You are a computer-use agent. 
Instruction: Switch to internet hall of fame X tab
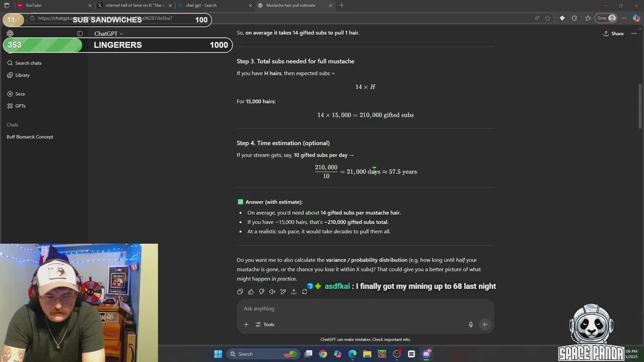click(135, 6)
